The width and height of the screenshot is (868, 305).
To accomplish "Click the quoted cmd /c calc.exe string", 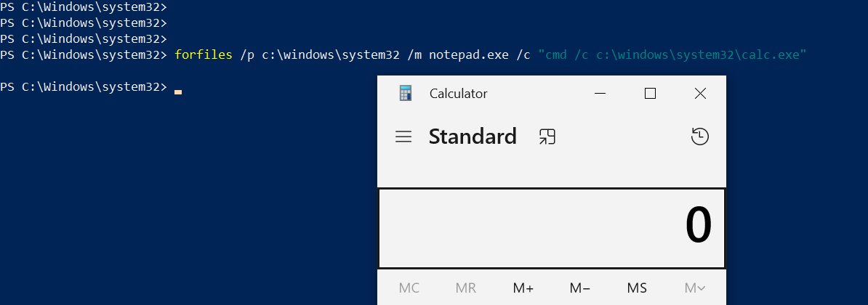I will (x=672, y=54).
